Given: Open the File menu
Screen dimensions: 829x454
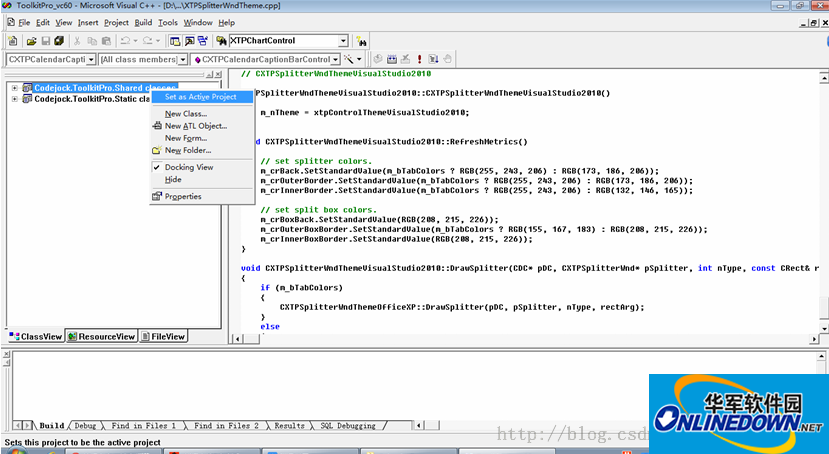Looking at the screenshot, I should (x=25, y=23).
